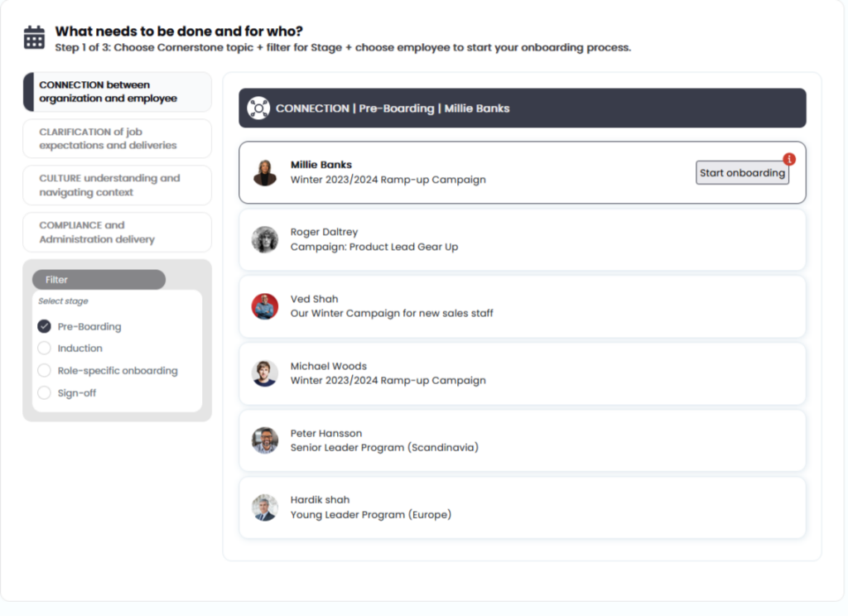Click Peter Hansson's profile avatar

[x=265, y=440]
